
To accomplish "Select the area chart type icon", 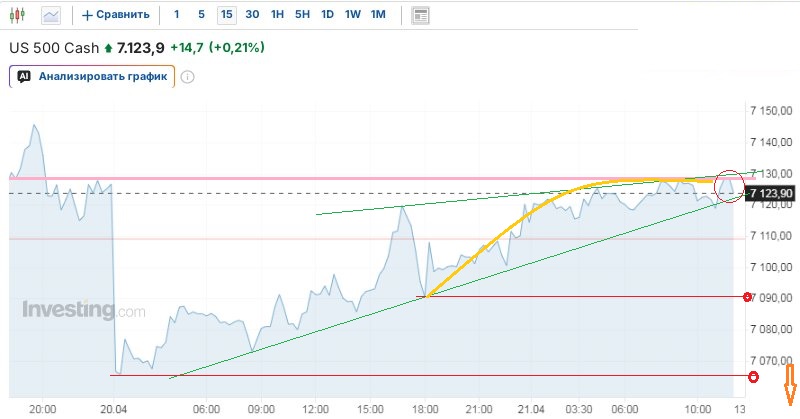I will [x=51, y=15].
